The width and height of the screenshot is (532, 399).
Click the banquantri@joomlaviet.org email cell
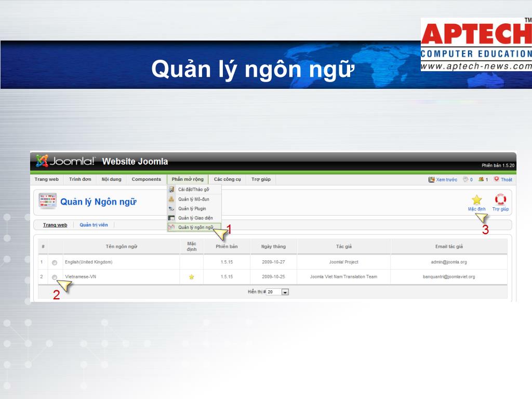(449, 276)
